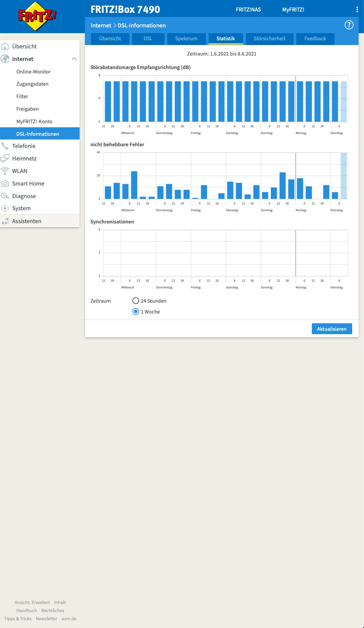Click the FRITZ! logo
364x628 pixels.
(x=37, y=16)
